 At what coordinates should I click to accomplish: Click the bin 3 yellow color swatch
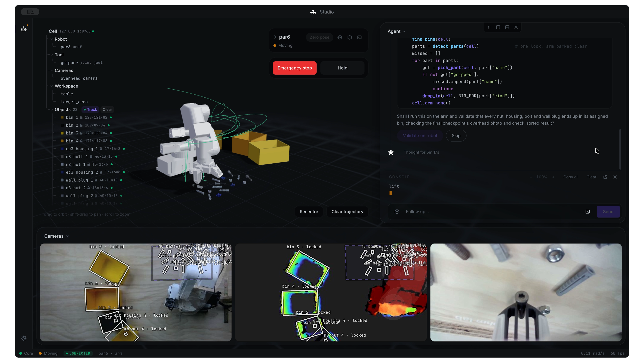(x=62, y=133)
